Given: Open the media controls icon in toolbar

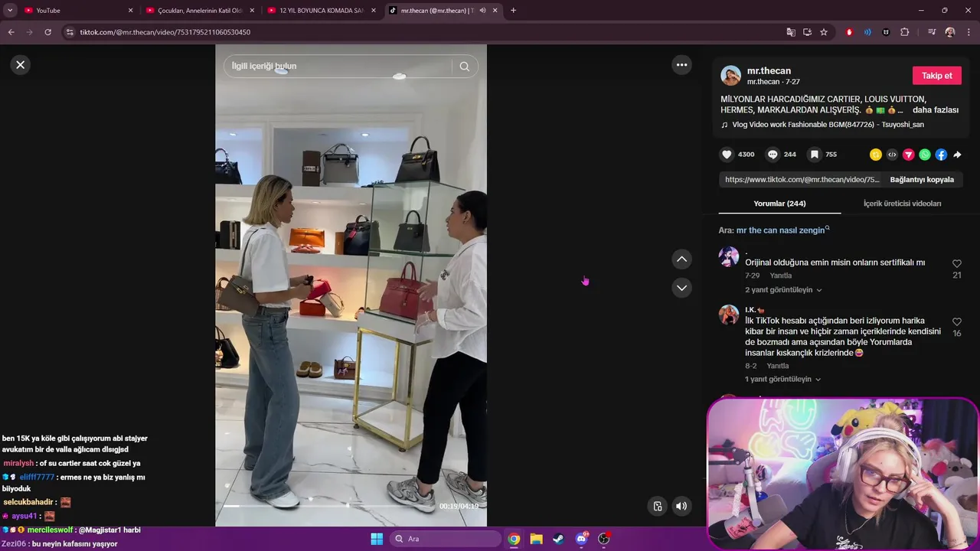Looking at the screenshot, I should (931, 32).
